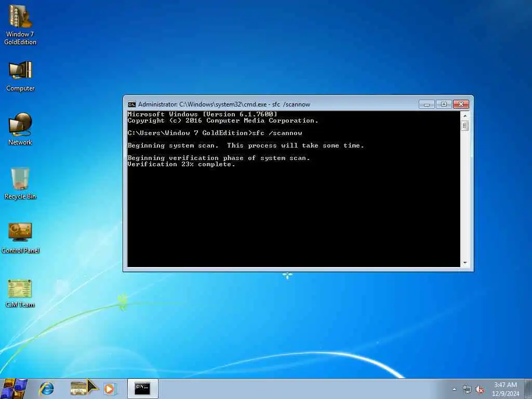Select the Network desktop icon

pos(20,129)
